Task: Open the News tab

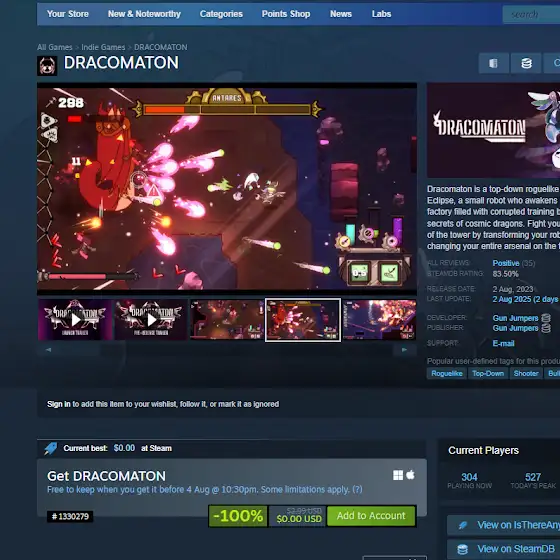Action: click(x=341, y=14)
